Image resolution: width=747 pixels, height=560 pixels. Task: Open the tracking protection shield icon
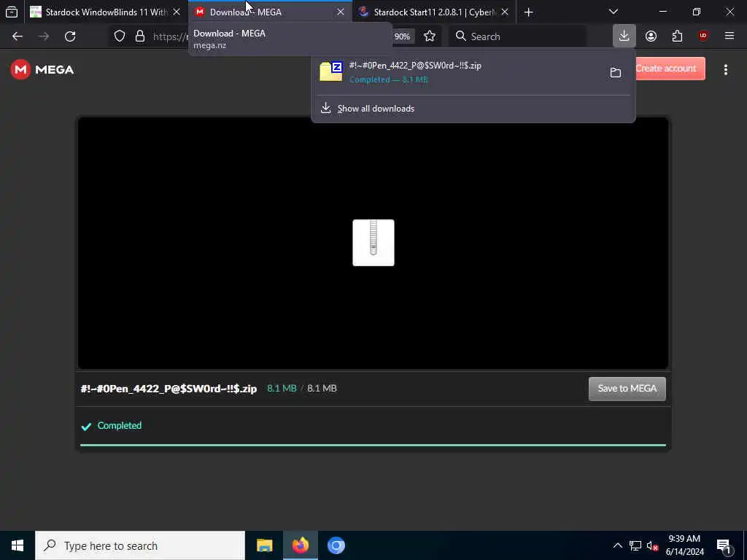point(120,36)
